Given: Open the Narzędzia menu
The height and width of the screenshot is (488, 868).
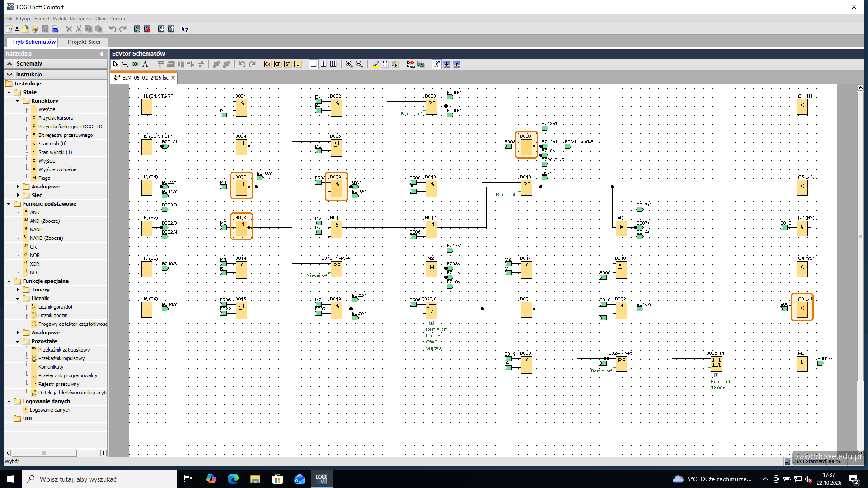Looking at the screenshot, I should click(80, 19).
